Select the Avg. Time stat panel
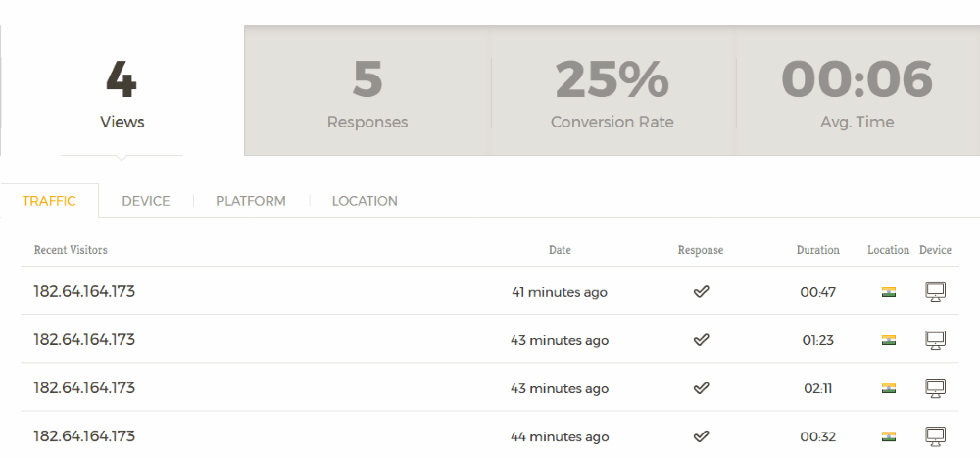980x458 pixels. click(x=857, y=91)
